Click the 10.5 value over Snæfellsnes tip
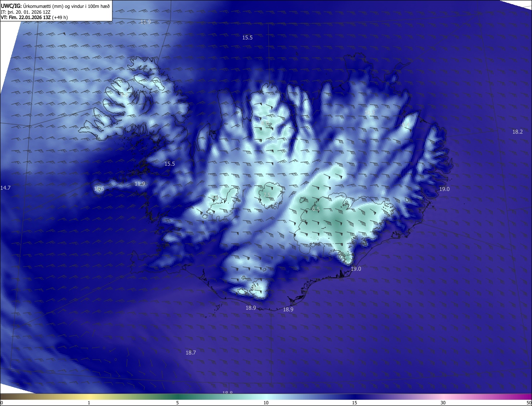The height and width of the screenshot is (406, 532). [x=99, y=189]
